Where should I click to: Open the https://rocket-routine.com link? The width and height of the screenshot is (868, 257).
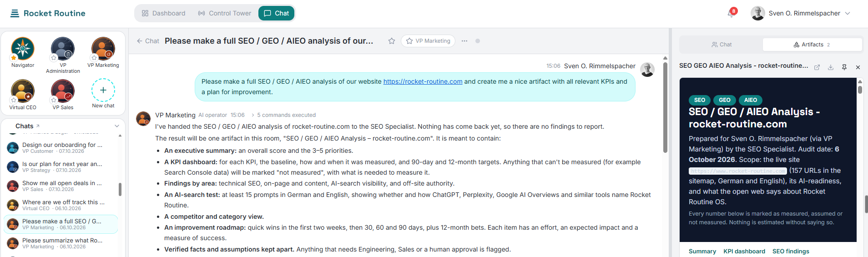click(x=423, y=81)
